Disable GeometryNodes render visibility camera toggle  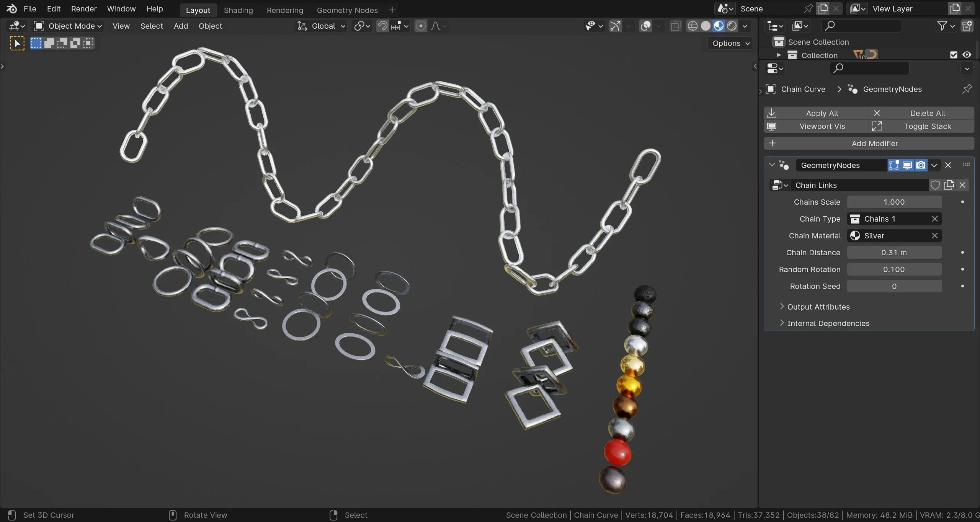pos(921,165)
